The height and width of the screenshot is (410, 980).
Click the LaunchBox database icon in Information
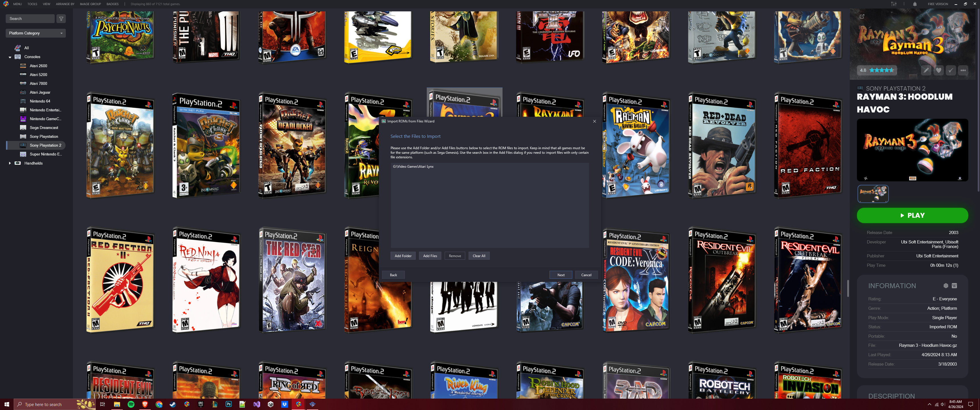point(946,286)
